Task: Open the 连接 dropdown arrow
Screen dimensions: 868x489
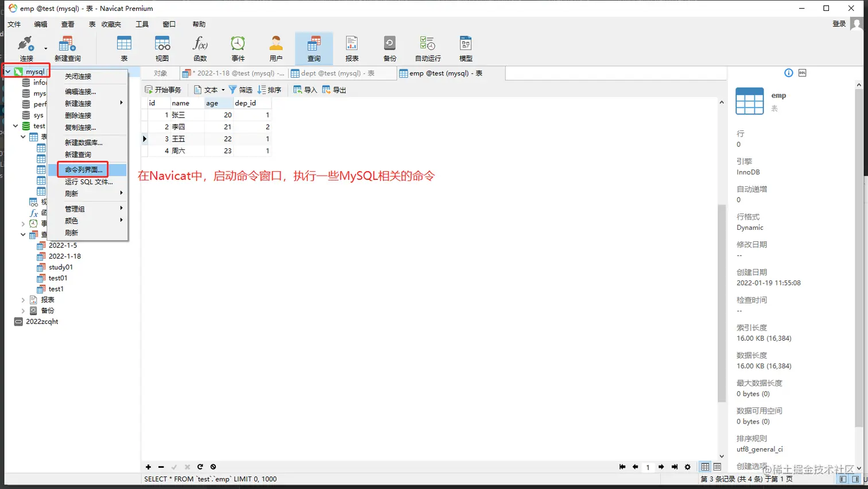Action: (x=46, y=48)
